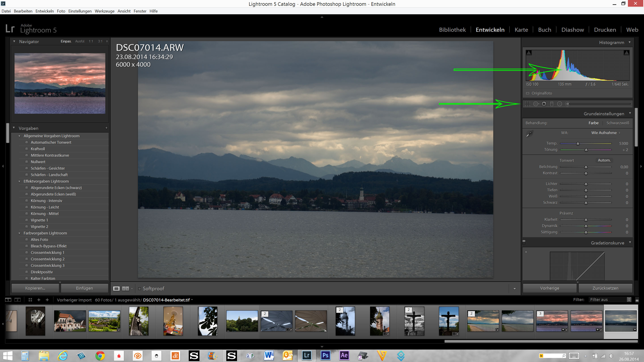This screenshot has width=644, height=362.
Task: Collapse Farbvorgaben Lightroom folder
Action: coord(19,233)
